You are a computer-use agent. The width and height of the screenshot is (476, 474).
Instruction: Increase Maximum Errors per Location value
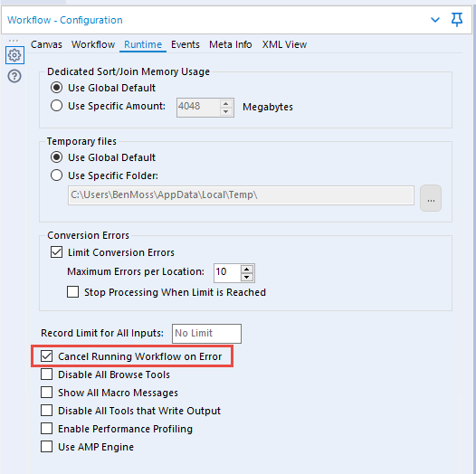tap(246, 270)
